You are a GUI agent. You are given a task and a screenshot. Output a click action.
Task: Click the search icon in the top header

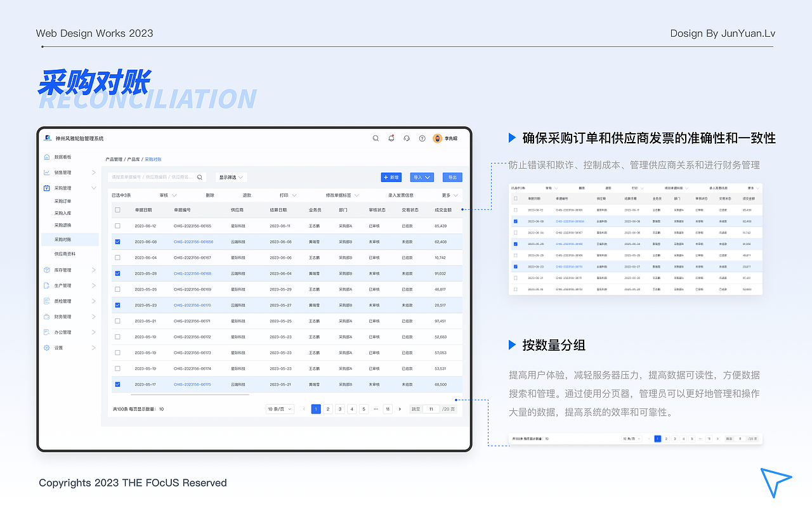click(376, 138)
